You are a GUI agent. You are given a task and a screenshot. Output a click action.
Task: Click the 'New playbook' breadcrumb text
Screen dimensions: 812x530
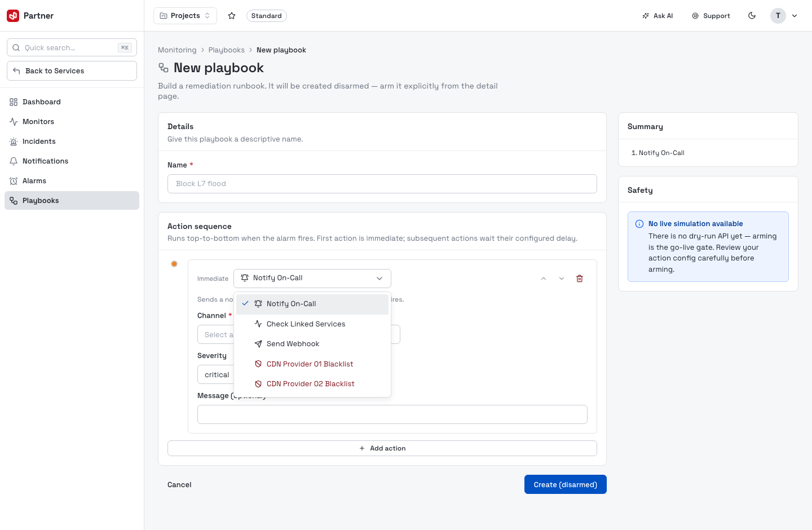pos(281,50)
